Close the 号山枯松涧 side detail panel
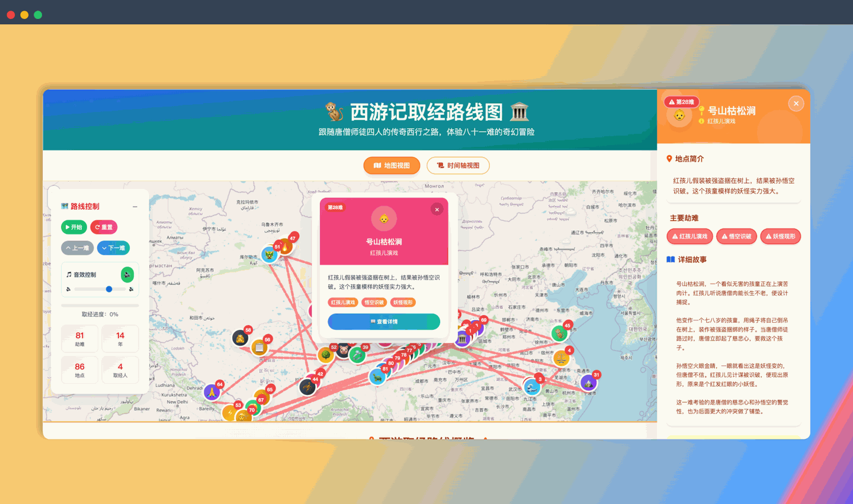This screenshot has height=504, width=853. (x=796, y=104)
